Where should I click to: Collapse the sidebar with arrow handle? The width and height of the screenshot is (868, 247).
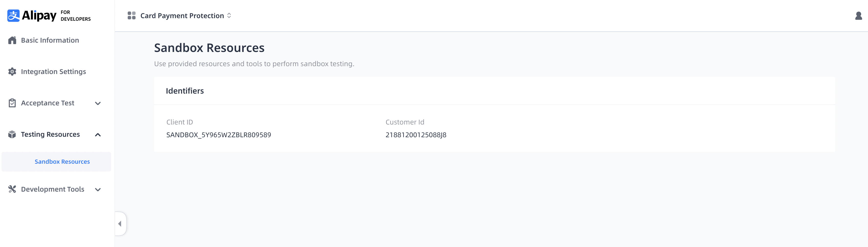tap(120, 223)
